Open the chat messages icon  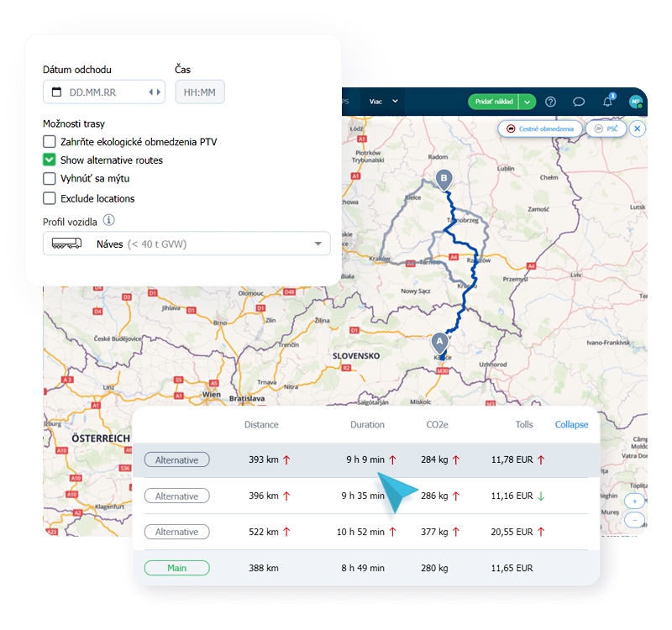[x=579, y=102]
